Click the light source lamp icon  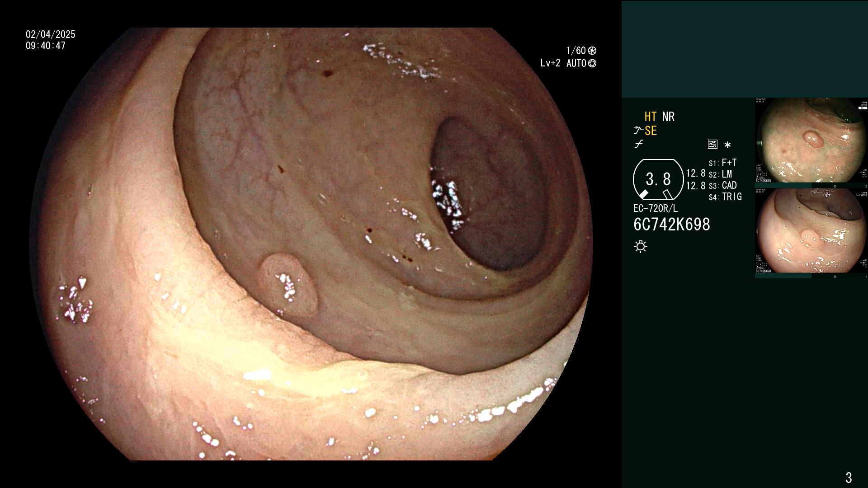641,246
